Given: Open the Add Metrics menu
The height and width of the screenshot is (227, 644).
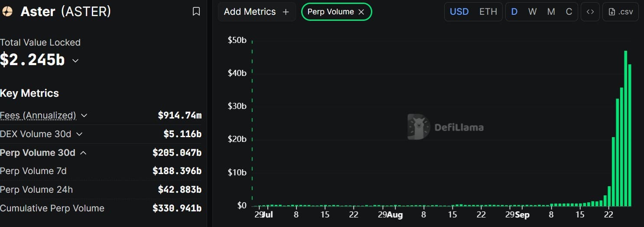Looking at the screenshot, I should point(256,12).
